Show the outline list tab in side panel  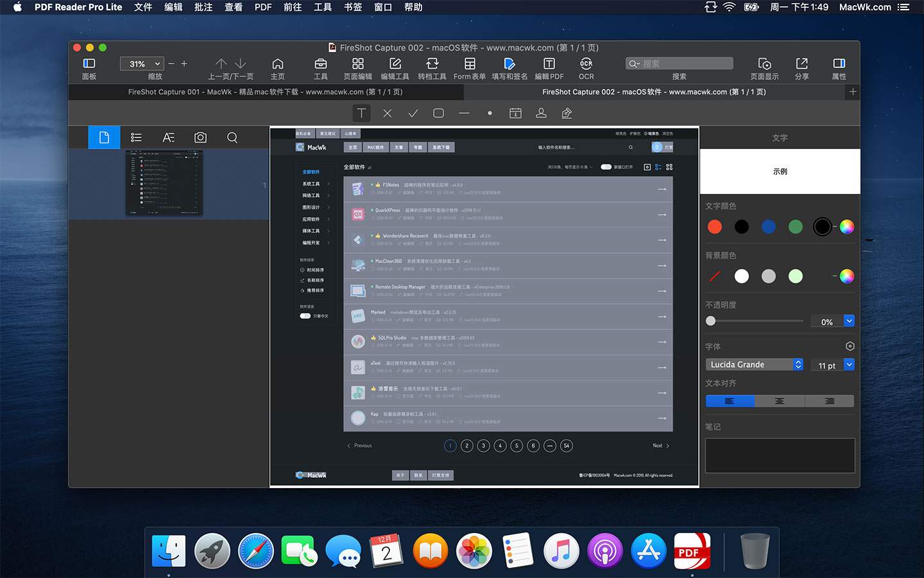[136, 137]
